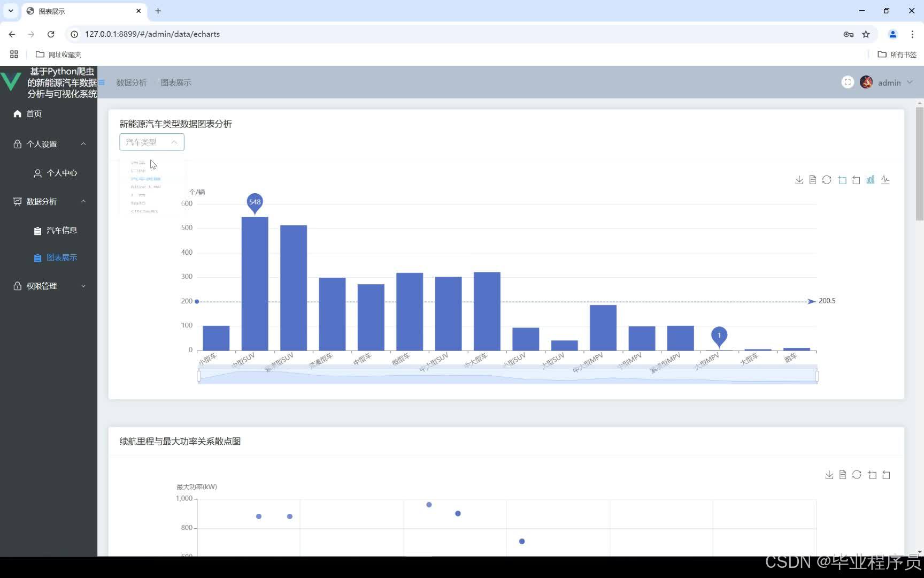Click 图表展示 breadcrumb
The width and height of the screenshot is (924, 578).
(176, 82)
